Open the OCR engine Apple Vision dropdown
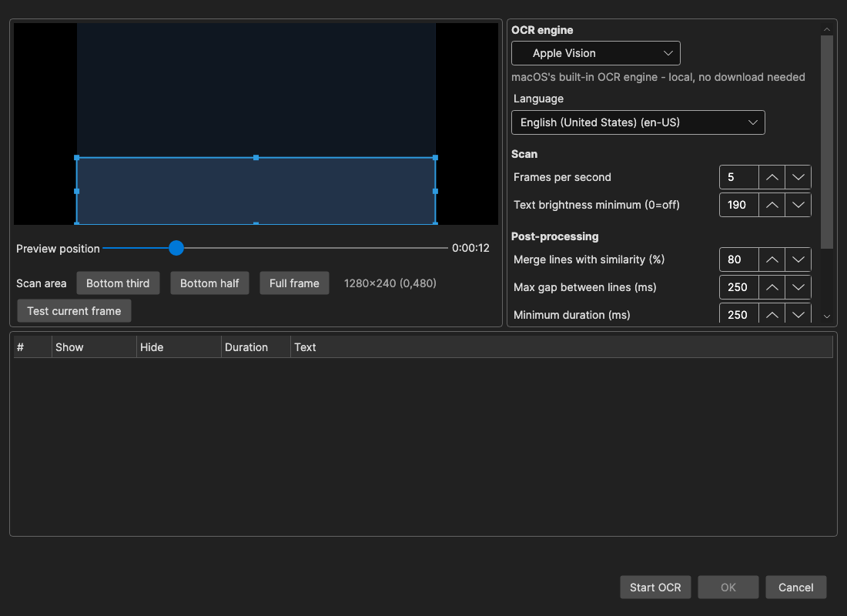847x616 pixels. (595, 53)
